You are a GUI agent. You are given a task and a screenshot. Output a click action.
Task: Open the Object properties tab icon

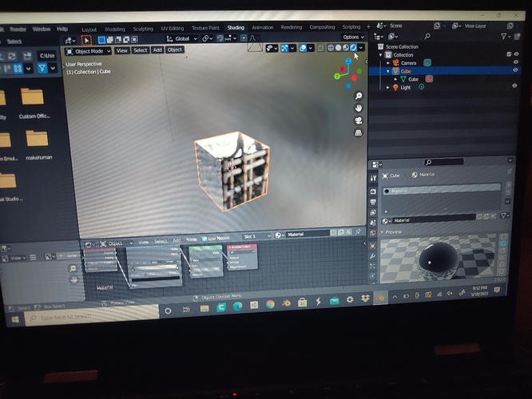373,246
